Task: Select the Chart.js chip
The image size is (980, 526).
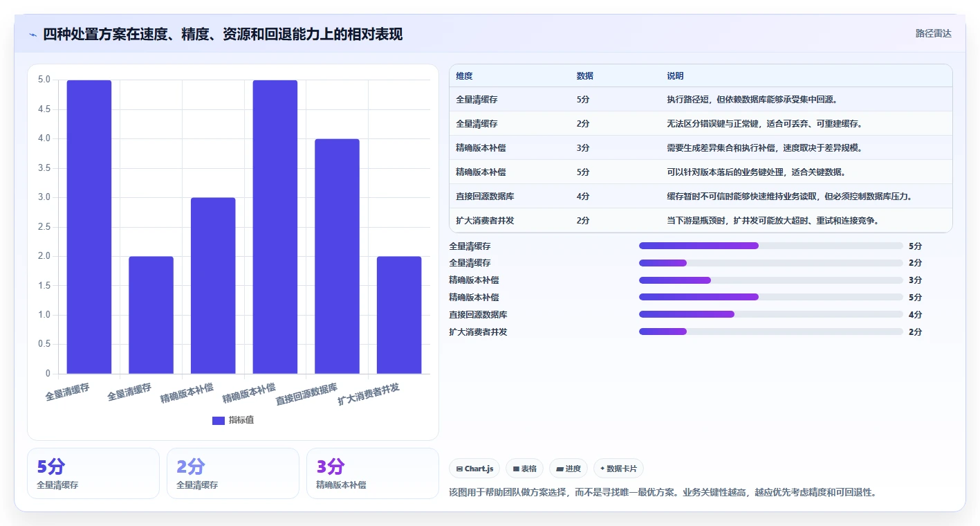Action: click(x=474, y=469)
